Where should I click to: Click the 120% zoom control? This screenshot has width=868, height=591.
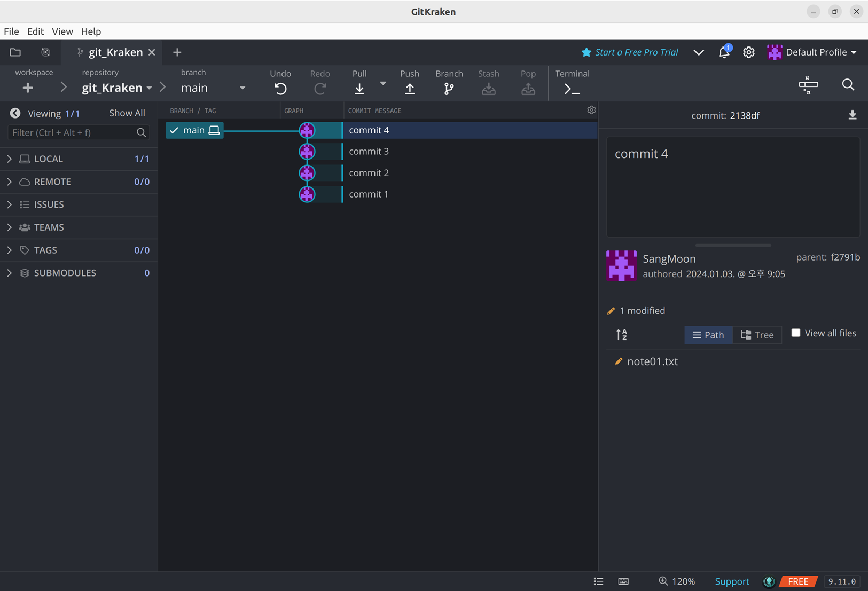coord(677,581)
